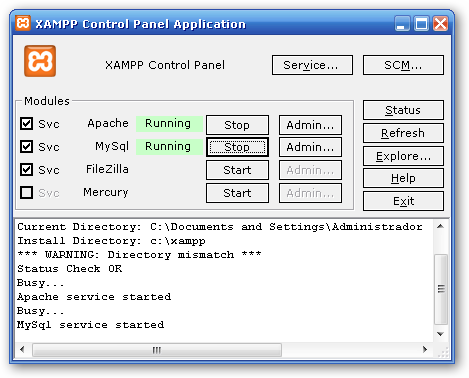Screen dimensions: 469x378
Task: Click the disabled FileZilla Admin button
Action: (310, 170)
